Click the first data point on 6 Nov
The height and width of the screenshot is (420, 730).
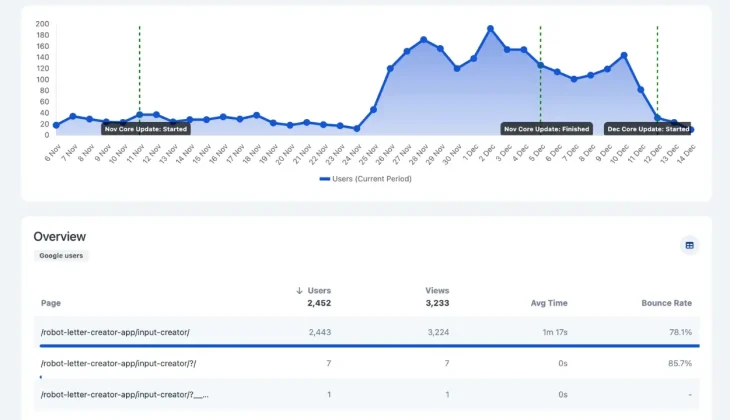(x=56, y=125)
